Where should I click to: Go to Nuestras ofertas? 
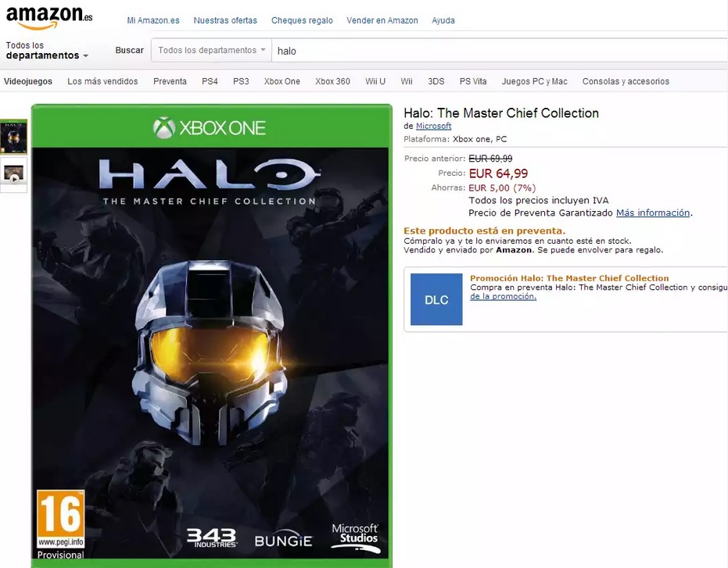point(225,20)
